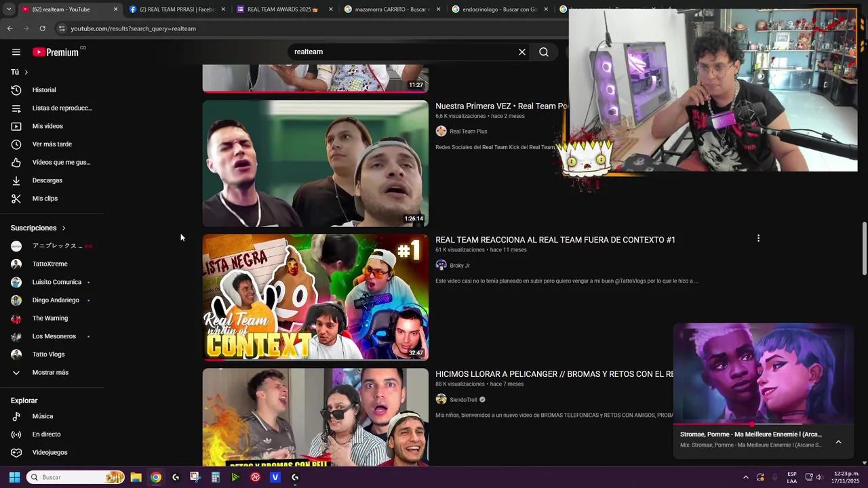Image resolution: width=868 pixels, height=488 pixels.
Task: Expand Mostrar más subscriptions list
Action: [52, 373]
